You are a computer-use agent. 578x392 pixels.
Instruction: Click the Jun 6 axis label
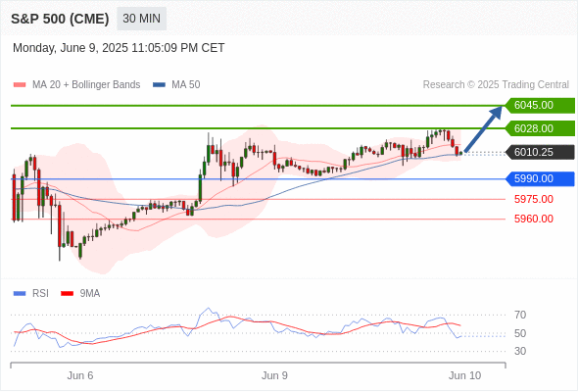[80, 375]
